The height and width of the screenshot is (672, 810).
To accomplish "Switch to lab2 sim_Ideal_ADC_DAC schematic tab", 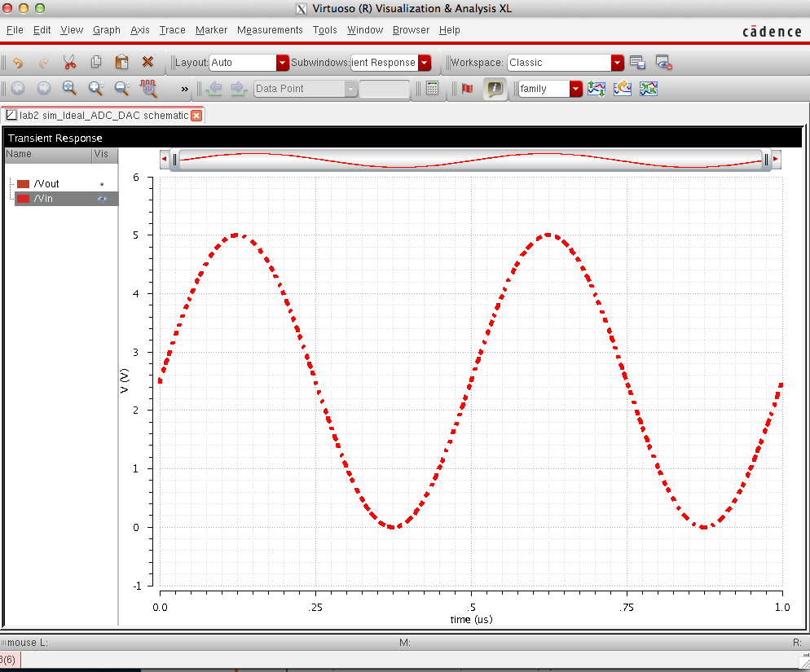I will point(103,116).
